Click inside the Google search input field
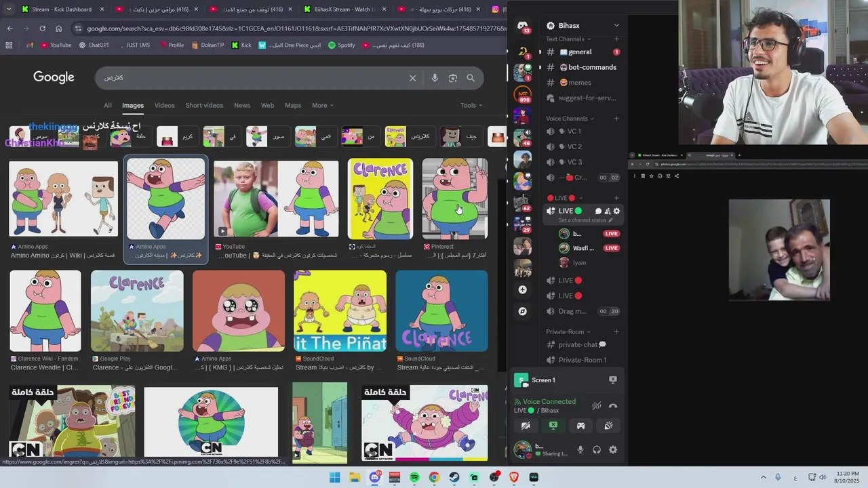 pyautogui.click(x=251, y=78)
